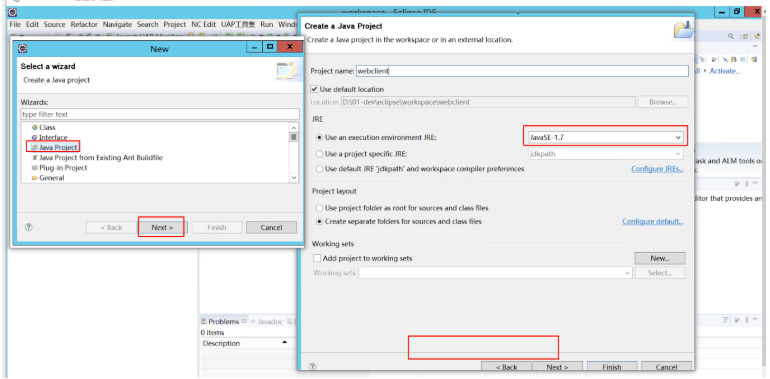This screenshot has height=379, width=770.
Task: Open the Search menu
Action: pyautogui.click(x=148, y=24)
